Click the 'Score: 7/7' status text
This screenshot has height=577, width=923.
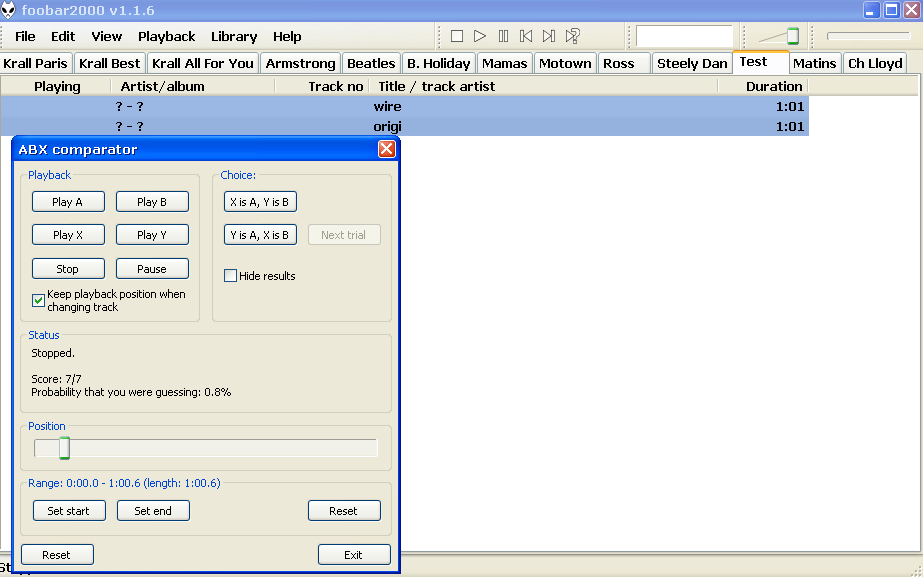tap(57, 379)
